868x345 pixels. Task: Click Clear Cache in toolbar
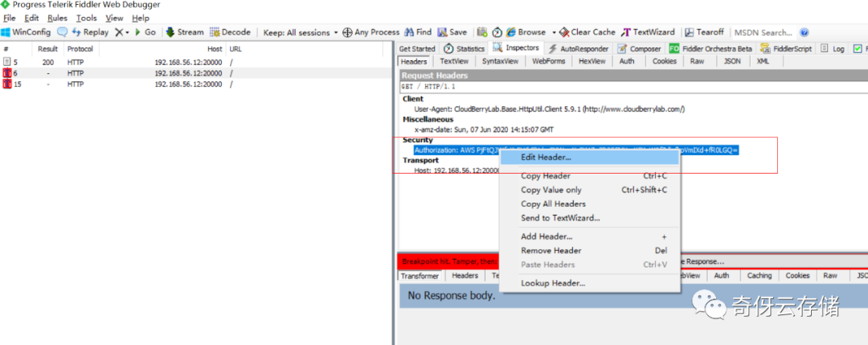588,32
